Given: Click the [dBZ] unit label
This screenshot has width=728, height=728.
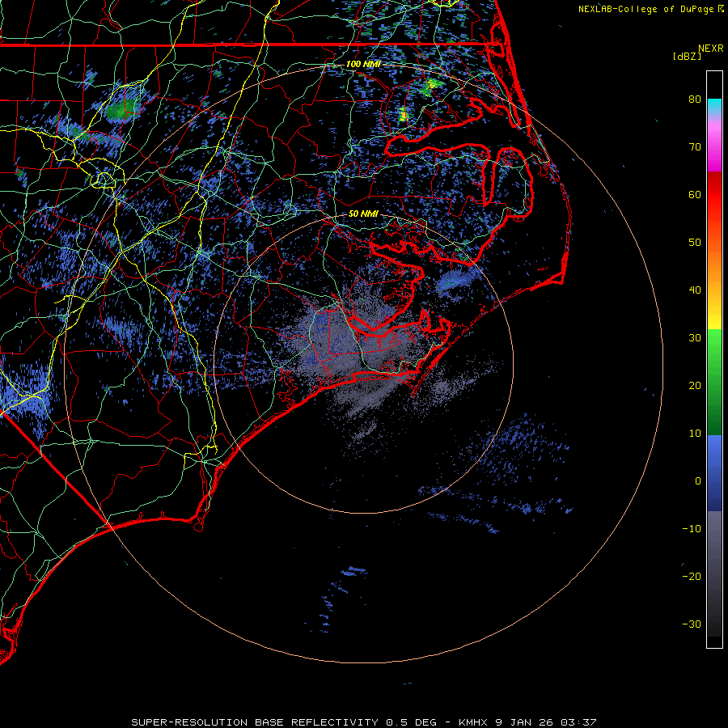Looking at the screenshot, I should [687, 57].
